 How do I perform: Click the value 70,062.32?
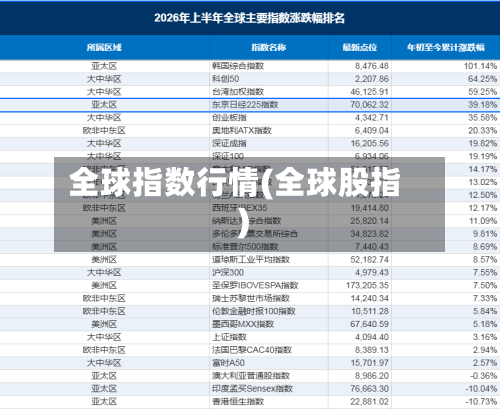coord(369,105)
